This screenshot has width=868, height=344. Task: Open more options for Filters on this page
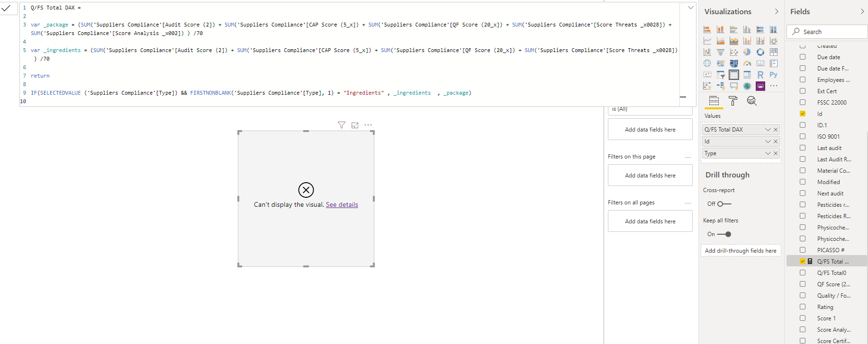tap(688, 157)
